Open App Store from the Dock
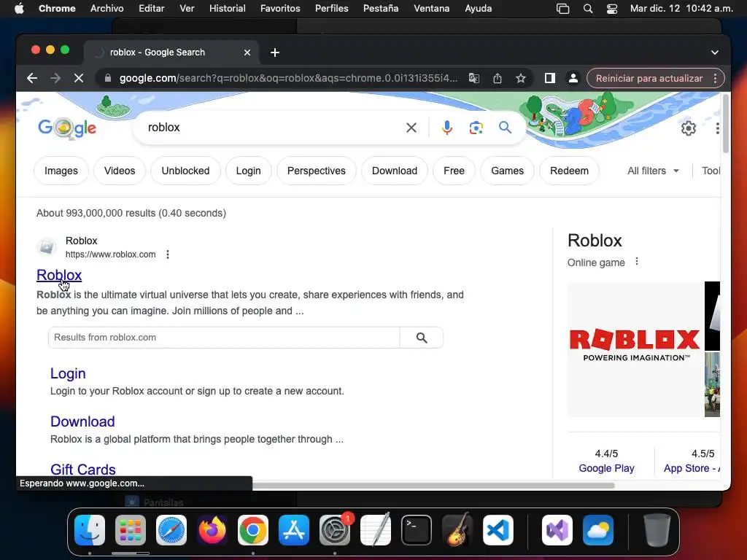 point(294,530)
